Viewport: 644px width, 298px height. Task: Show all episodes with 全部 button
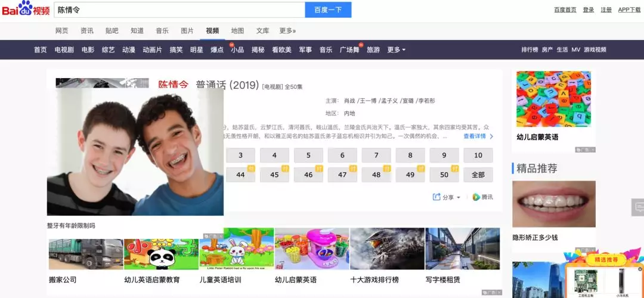click(478, 175)
